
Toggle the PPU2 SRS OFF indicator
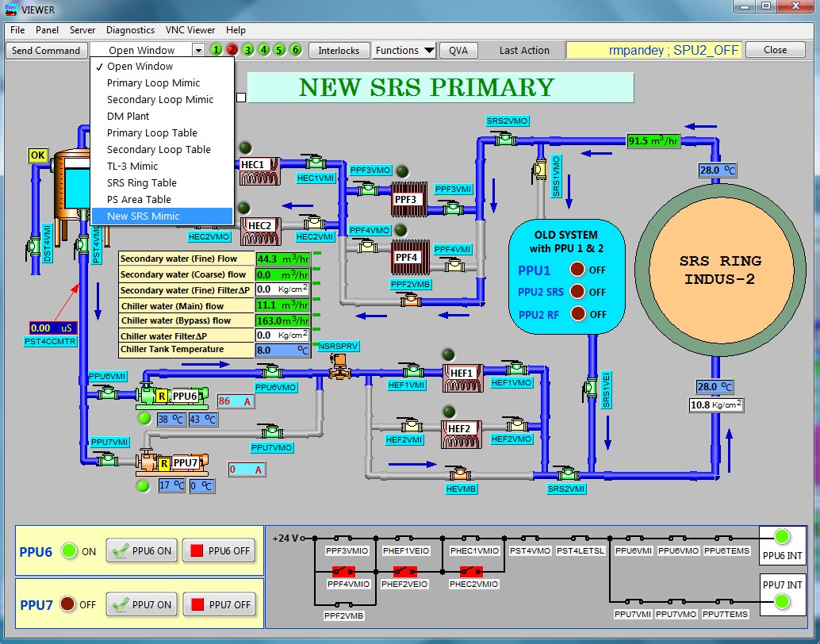577,291
